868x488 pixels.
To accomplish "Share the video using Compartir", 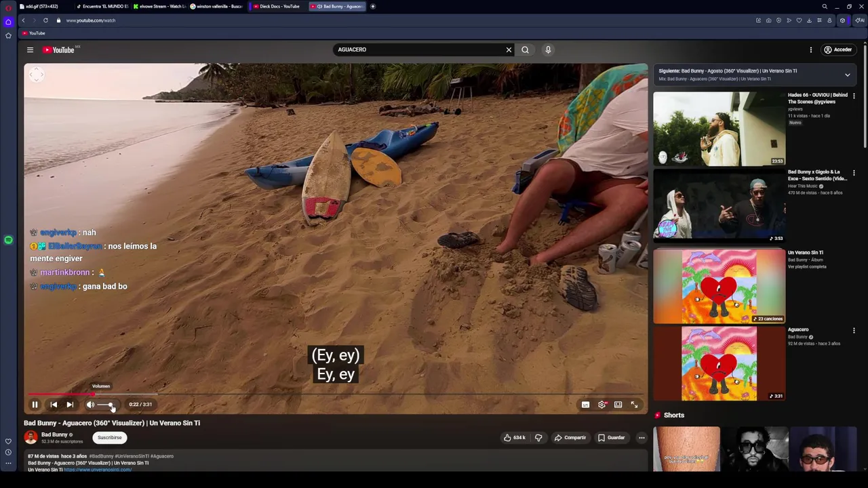I will coord(570,438).
